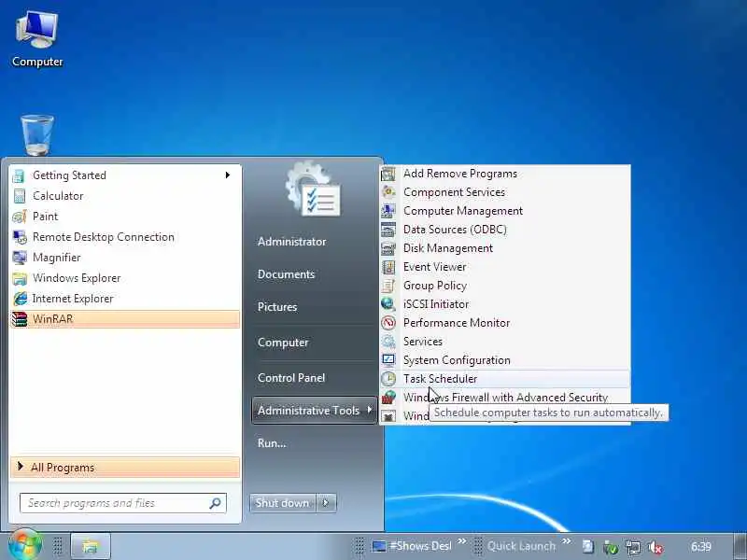Click the Magnifier icon

(20, 258)
